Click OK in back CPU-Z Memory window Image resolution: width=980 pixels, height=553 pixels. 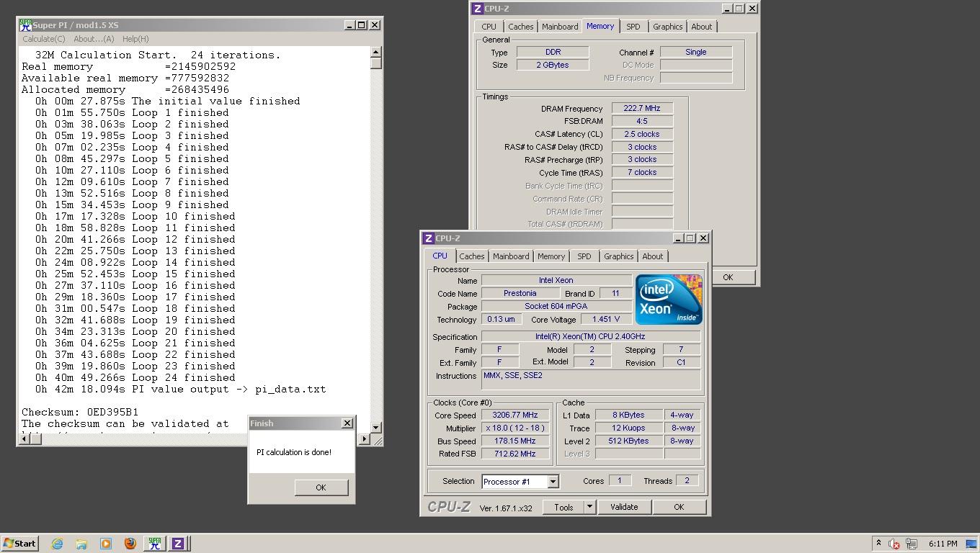point(728,277)
